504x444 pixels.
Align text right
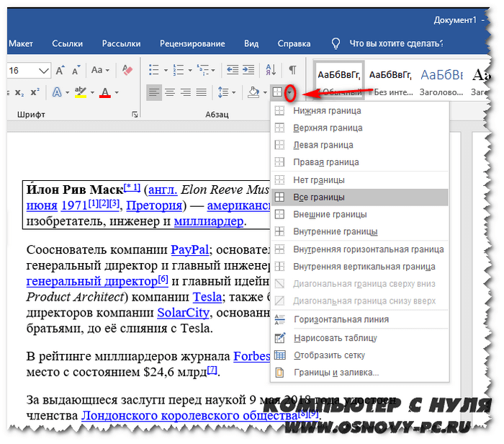186,93
